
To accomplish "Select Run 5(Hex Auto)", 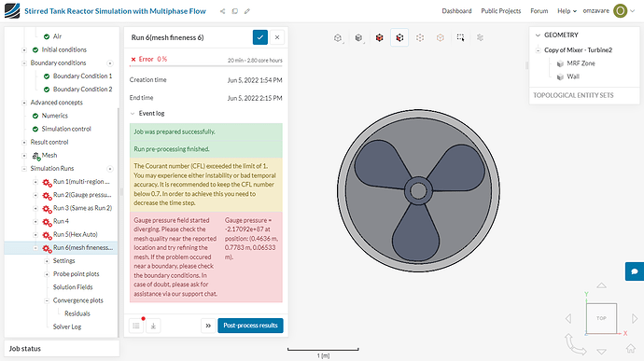I will (x=76, y=234).
